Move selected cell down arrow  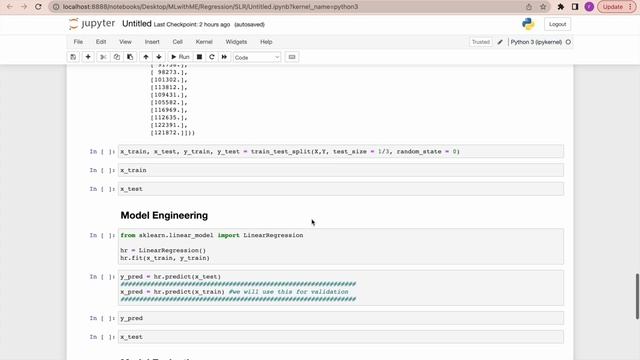[x=159, y=57]
